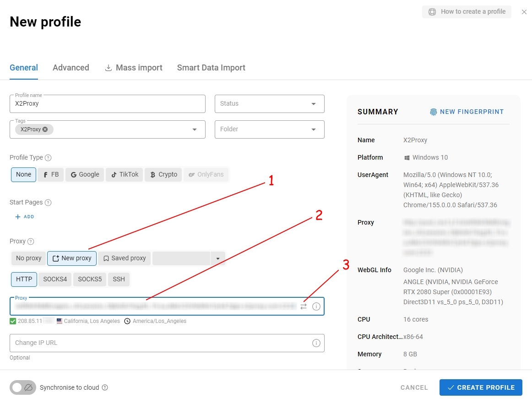Open the Mass import tab

tap(134, 68)
